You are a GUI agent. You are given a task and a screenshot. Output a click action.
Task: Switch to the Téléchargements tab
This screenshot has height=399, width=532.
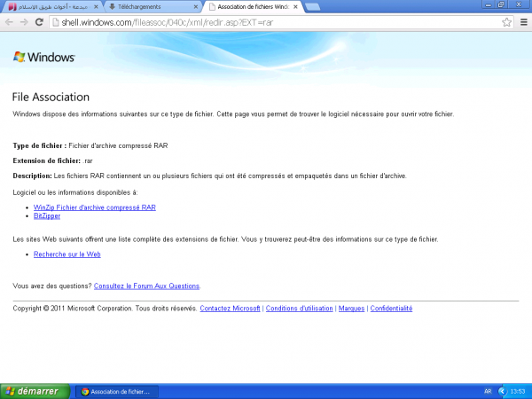(153, 7)
